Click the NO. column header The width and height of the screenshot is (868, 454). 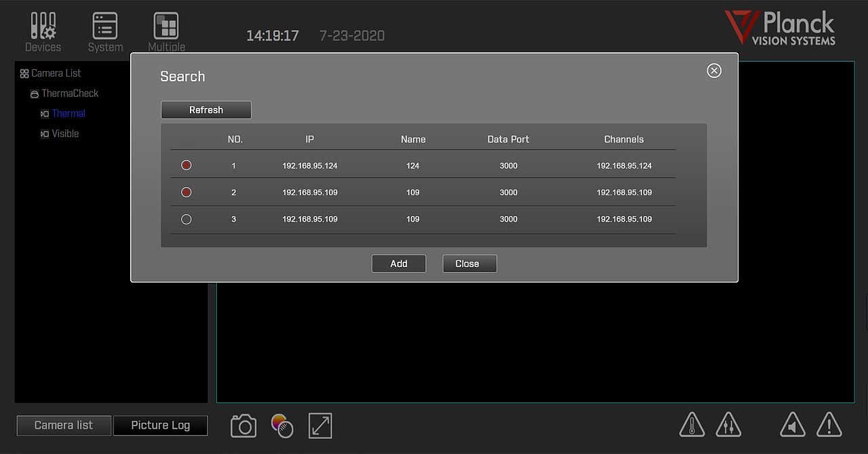tap(235, 140)
